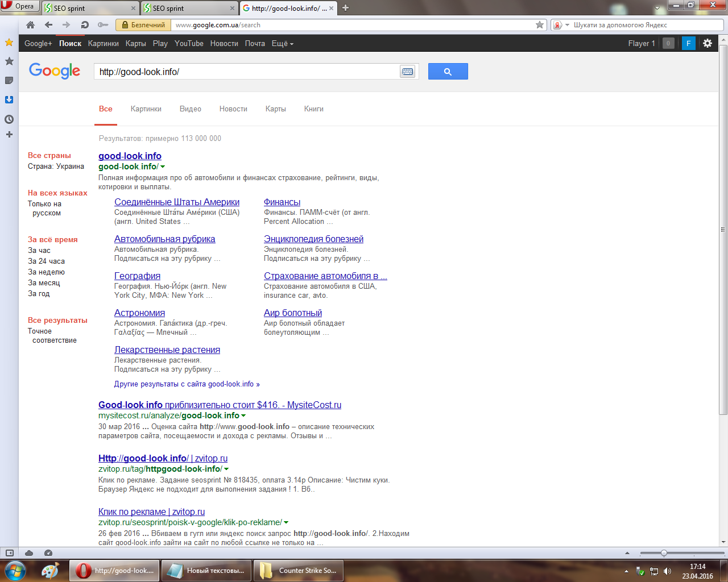Viewport: 728px width, 582px height.
Task: Open the MysiteCost.ru result about $416 site value
Action: 220,405
